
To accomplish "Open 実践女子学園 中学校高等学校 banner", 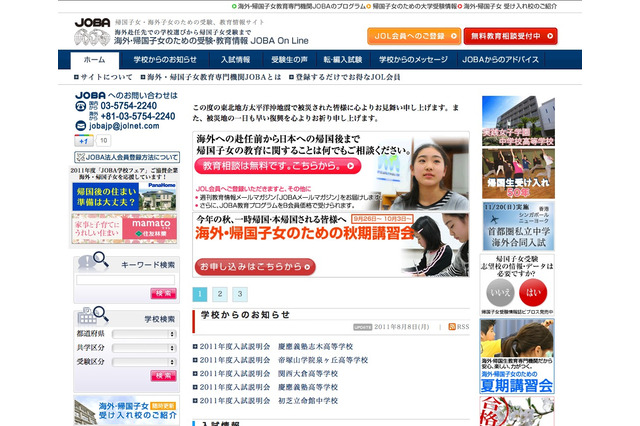I will pos(518,121).
